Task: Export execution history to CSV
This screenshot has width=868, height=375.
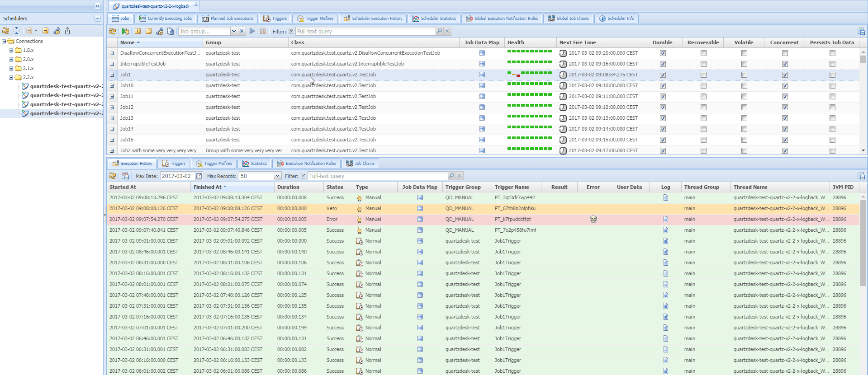Action: 125,176
